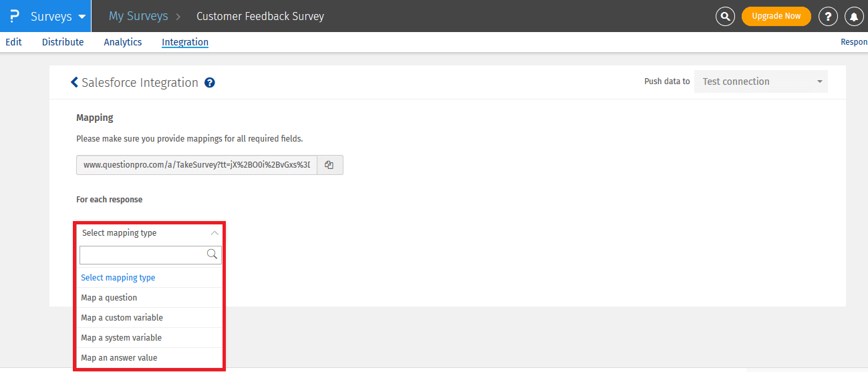
Task: Click the survey URL text field
Action: pyautogui.click(x=197, y=165)
